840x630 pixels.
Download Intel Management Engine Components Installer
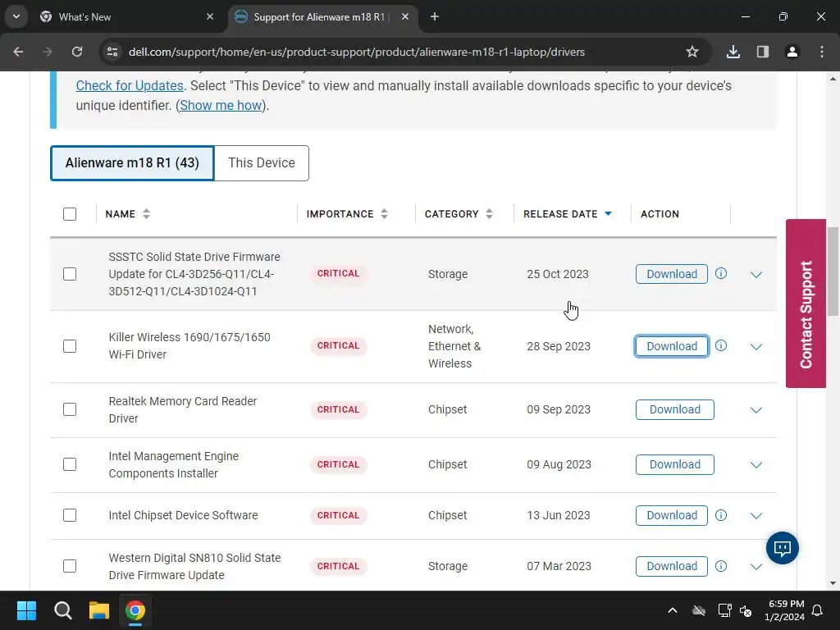675,464
